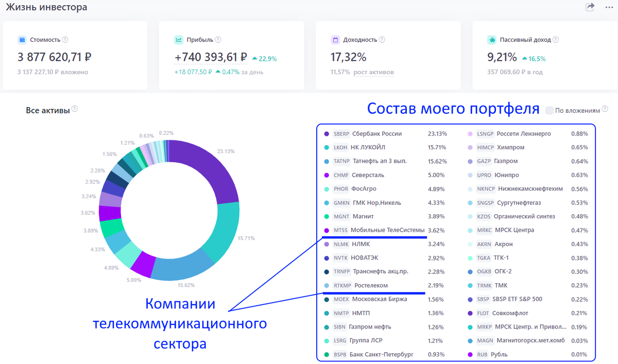Click the Сбербанк России color dot
This screenshot has width=618, height=364.
pyautogui.click(x=327, y=134)
